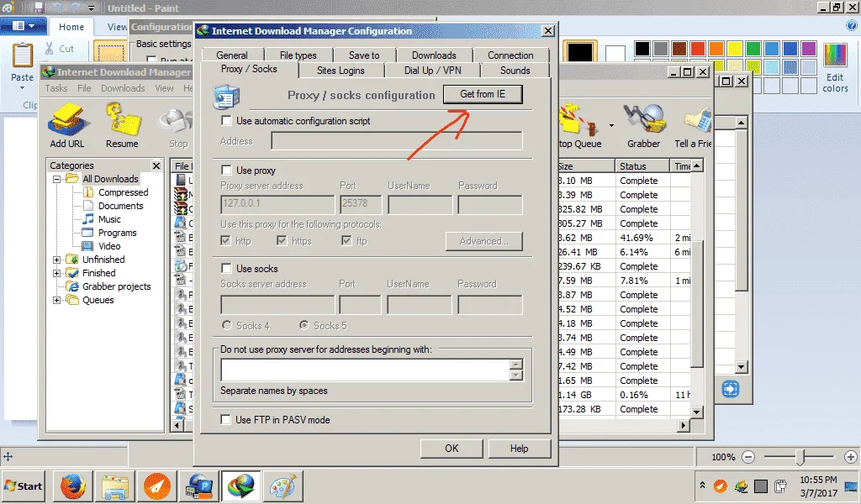The image size is (861, 504).
Task: Open the Paste dropdown arrow
Action: [23, 87]
